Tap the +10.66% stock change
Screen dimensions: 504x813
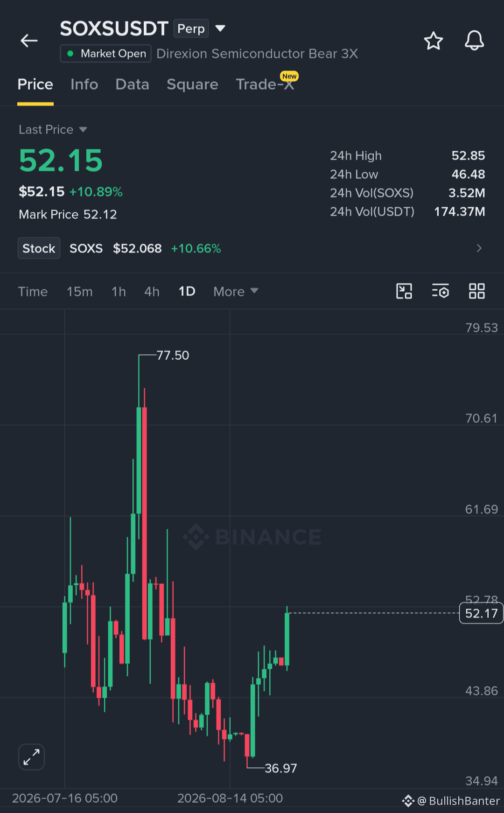tap(196, 248)
